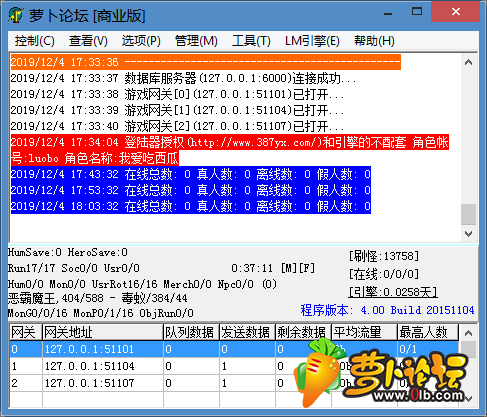Viewport: 487px width, 417px height.
Task: Select log line 游戏网关[2] 已打开
Action: pyautogui.click(x=177, y=126)
